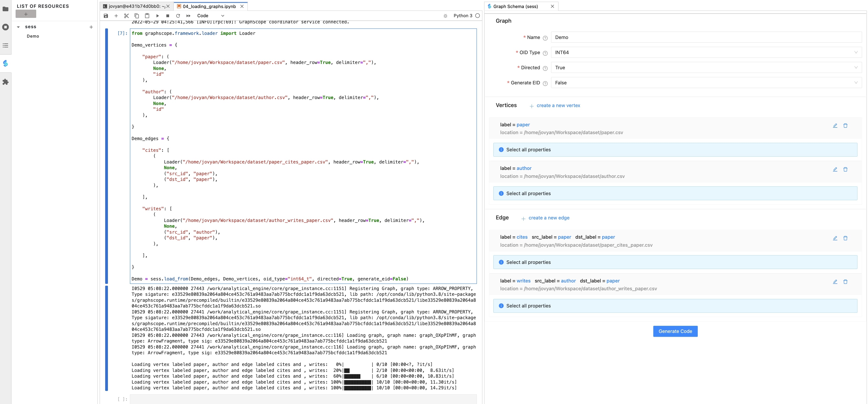The width and height of the screenshot is (868, 404).
Task: Delete the writes edge with the trash icon
Action: click(x=845, y=282)
